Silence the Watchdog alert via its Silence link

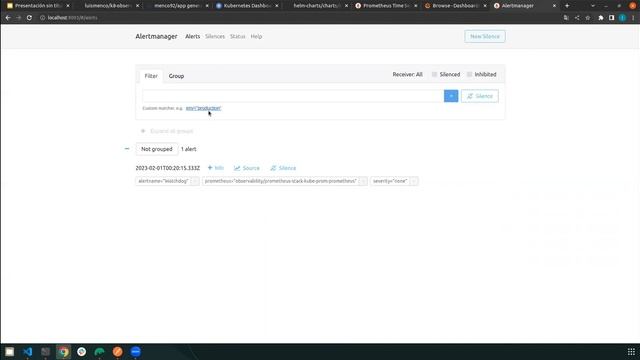pyautogui.click(x=283, y=168)
